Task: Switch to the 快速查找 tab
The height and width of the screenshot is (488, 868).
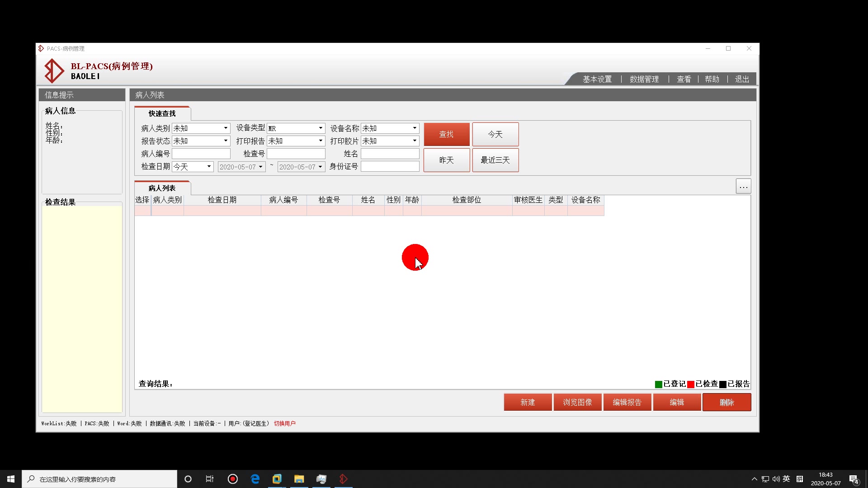Action: [x=162, y=113]
